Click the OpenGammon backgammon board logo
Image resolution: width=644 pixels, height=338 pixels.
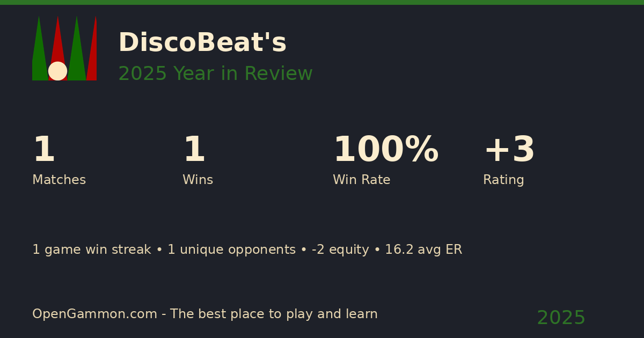coord(64,48)
